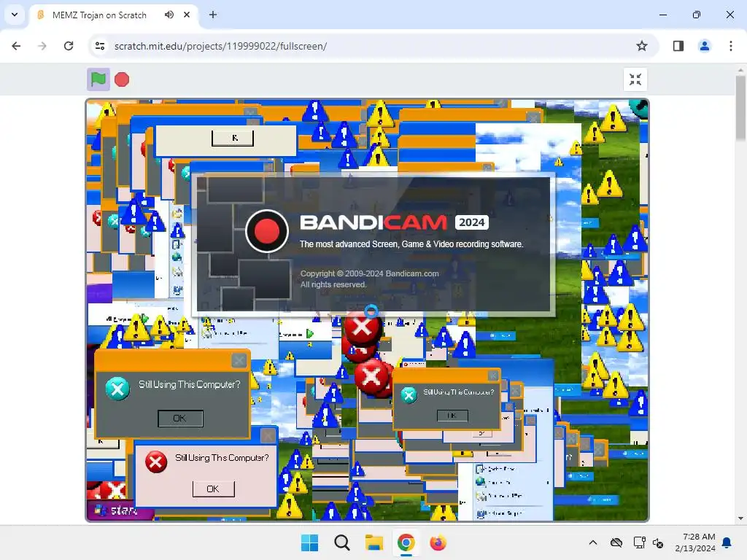Close the small right-side orange dialog

493,376
